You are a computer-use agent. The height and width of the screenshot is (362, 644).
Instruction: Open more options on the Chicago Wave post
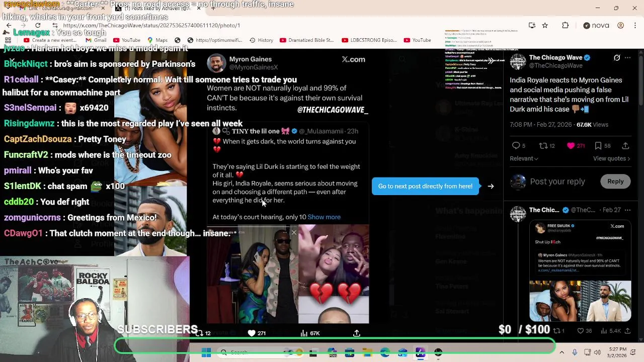coord(627,58)
